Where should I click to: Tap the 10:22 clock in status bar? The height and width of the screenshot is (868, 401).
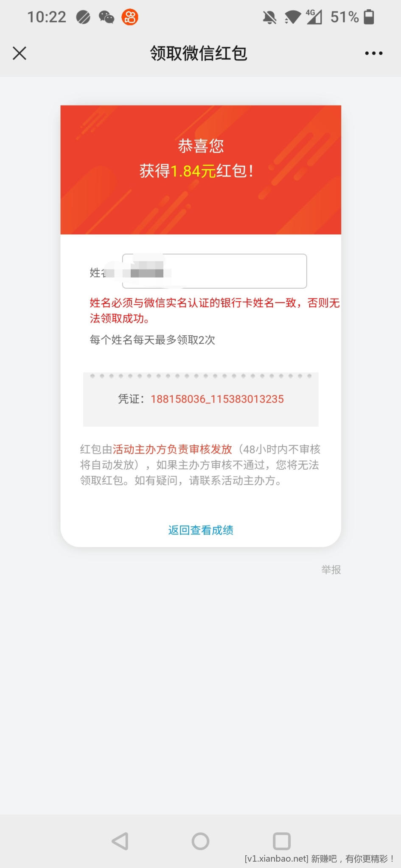47,17
